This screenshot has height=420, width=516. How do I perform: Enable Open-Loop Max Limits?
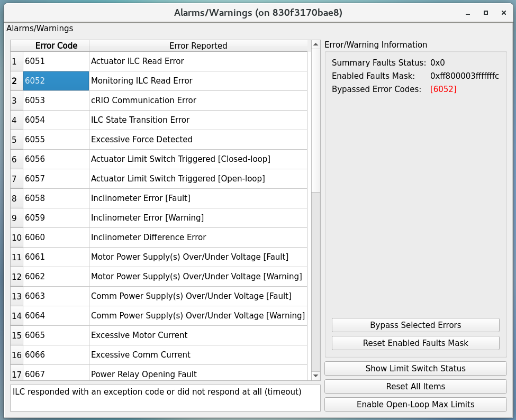pyautogui.click(x=415, y=404)
